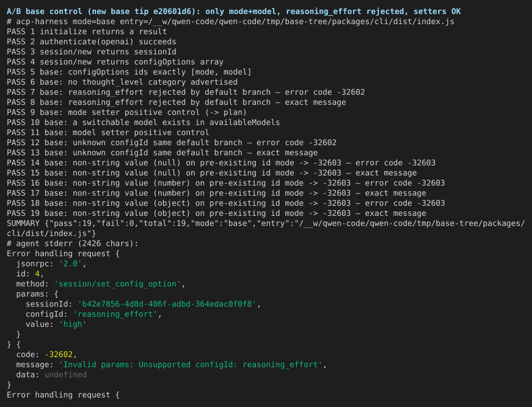
Task: Click PASS 16 non-string value (number) line
Action: coord(226,183)
